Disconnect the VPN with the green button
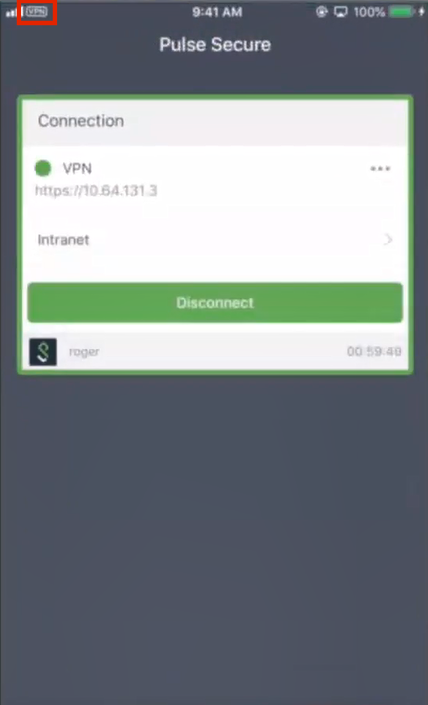Viewport: 428px width, 705px height. coord(215,303)
